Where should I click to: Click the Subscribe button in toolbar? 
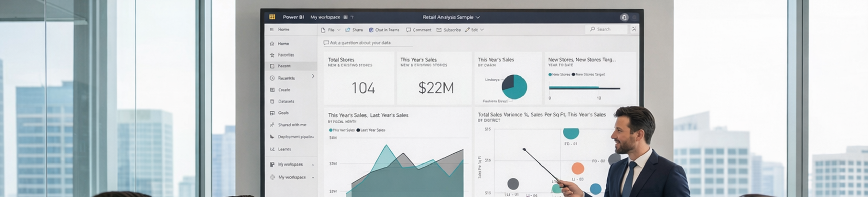point(449,30)
